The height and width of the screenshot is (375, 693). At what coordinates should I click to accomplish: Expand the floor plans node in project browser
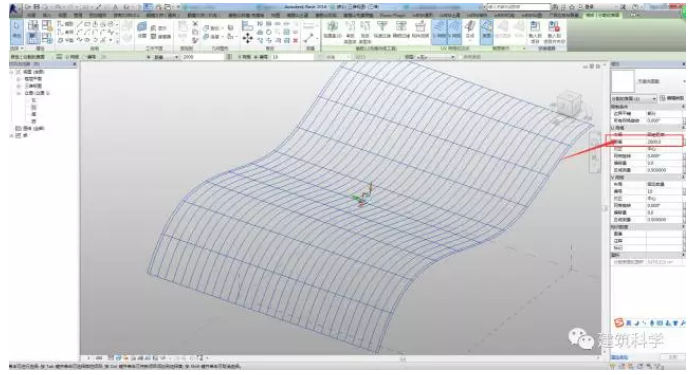[x=19, y=79]
